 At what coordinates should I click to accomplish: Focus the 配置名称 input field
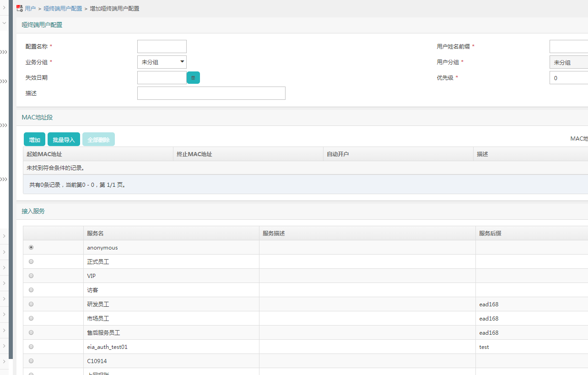point(162,46)
